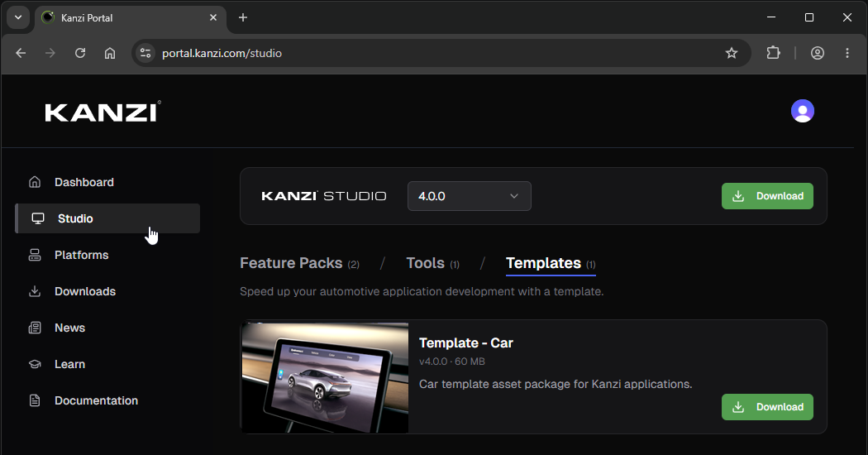The image size is (868, 455).
Task: Select Studio in the sidebar
Action: (x=107, y=218)
